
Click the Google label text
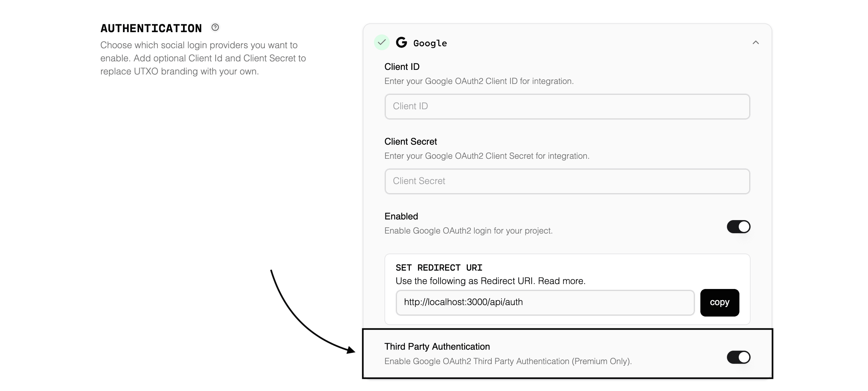(x=430, y=43)
